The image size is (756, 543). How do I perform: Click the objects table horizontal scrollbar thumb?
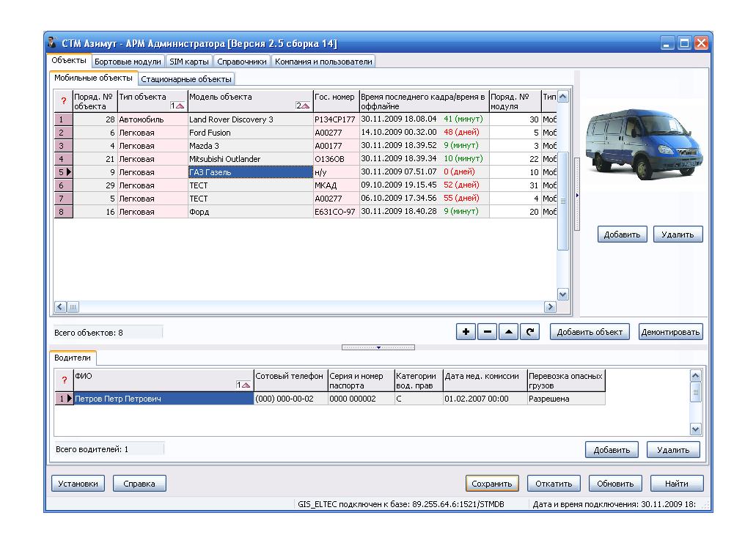73,307
